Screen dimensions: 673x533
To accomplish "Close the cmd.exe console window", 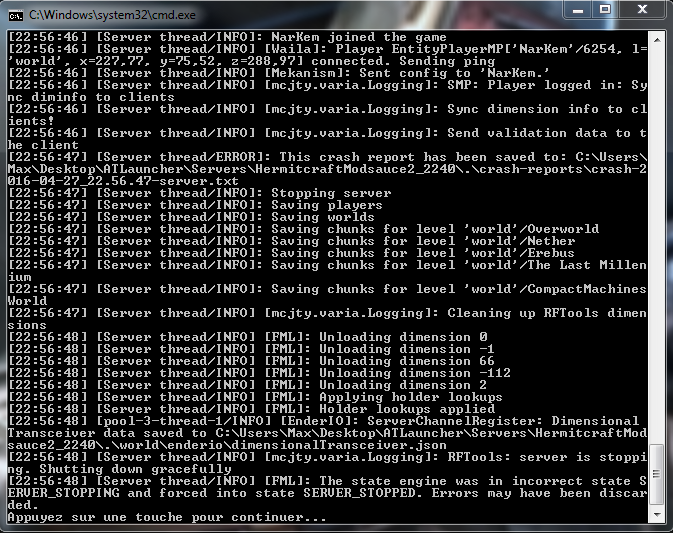I will [x=642, y=9].
